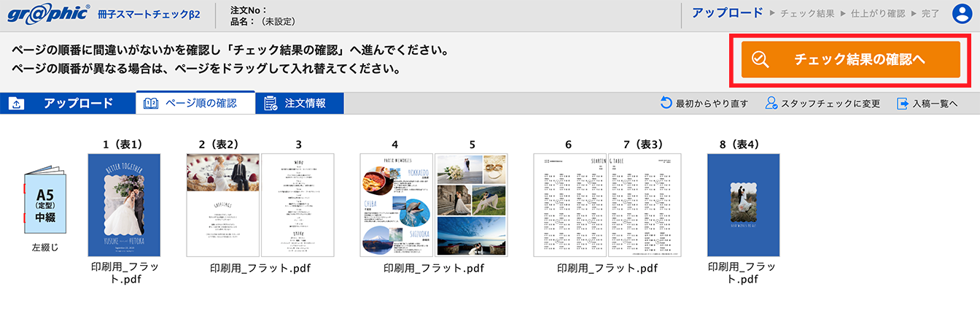980x311 pixels.
Task: Proceed with チェック結果の確認へ button
Action: click(851, 60)
